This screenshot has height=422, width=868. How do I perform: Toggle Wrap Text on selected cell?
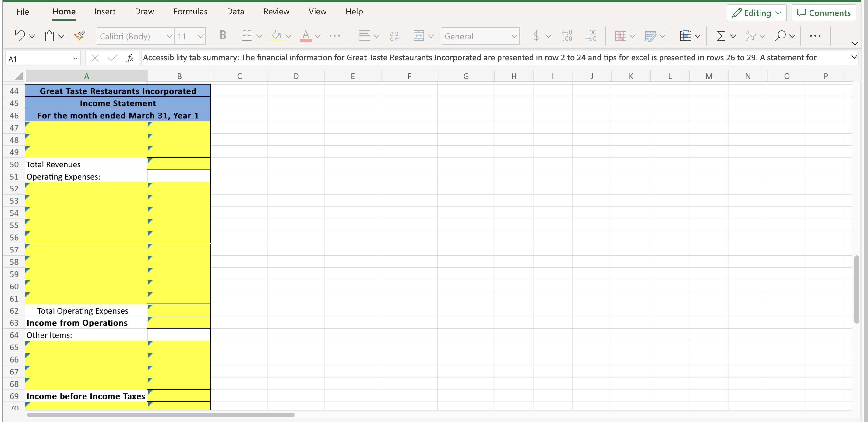394,36
